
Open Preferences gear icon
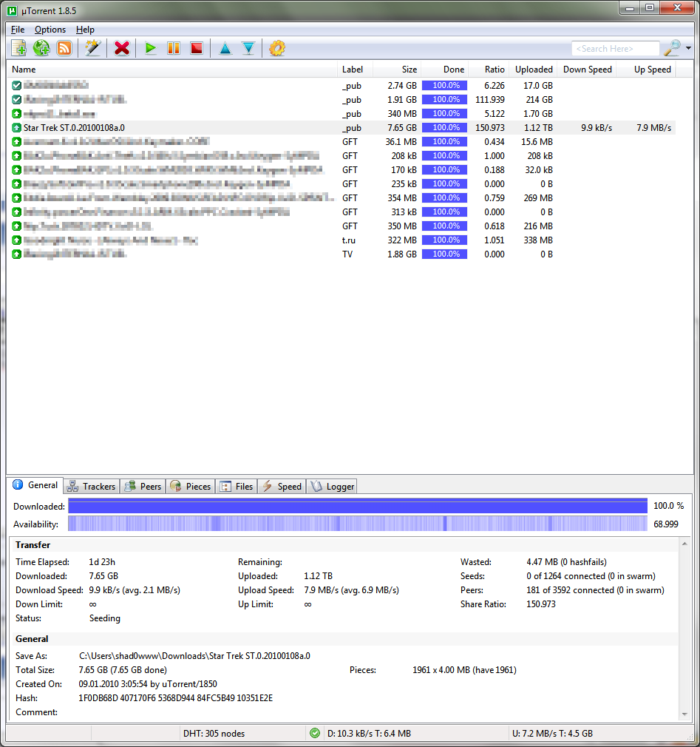[277, 48]
